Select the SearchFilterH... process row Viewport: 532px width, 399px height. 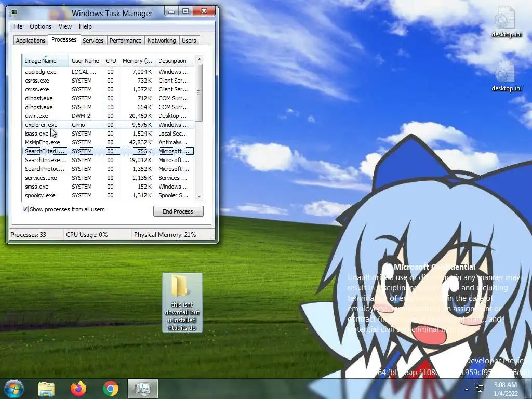[x=108, y=151]
